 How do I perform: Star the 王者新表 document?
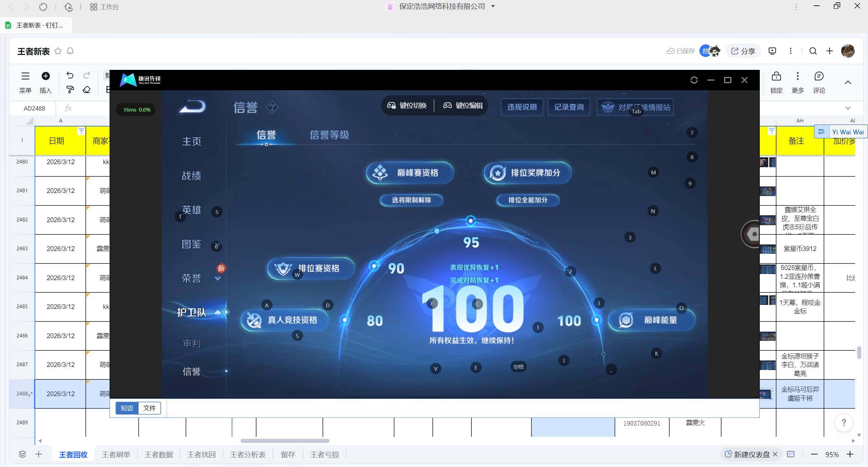tap(58, 51)
